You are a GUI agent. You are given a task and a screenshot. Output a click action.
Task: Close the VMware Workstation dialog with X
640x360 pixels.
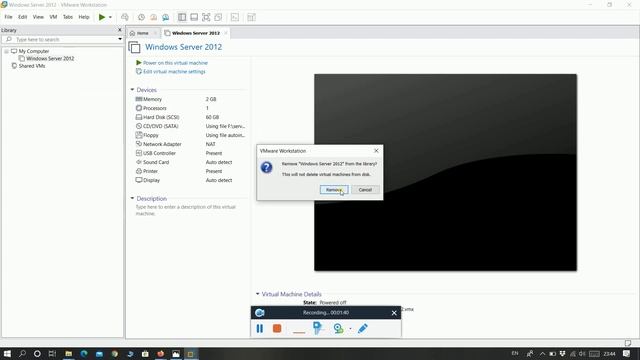(376, 151)
